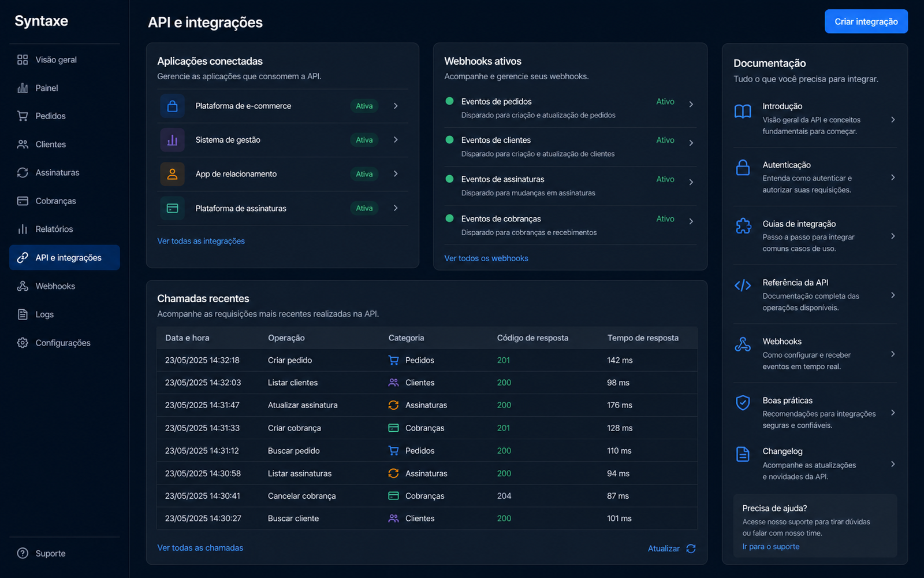Click the Tempo de resposta column header
The width and height of the screenshot is (924, 578).
[643, 338]
